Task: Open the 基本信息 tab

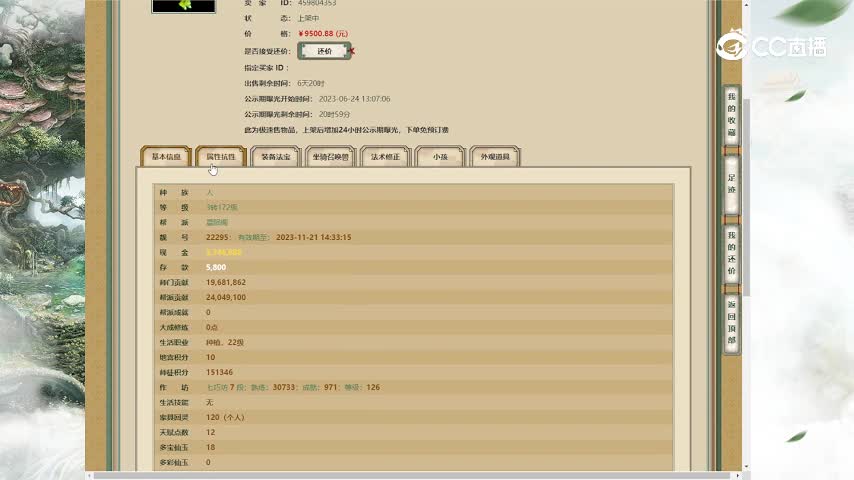Action: click(x=166, y=156)
